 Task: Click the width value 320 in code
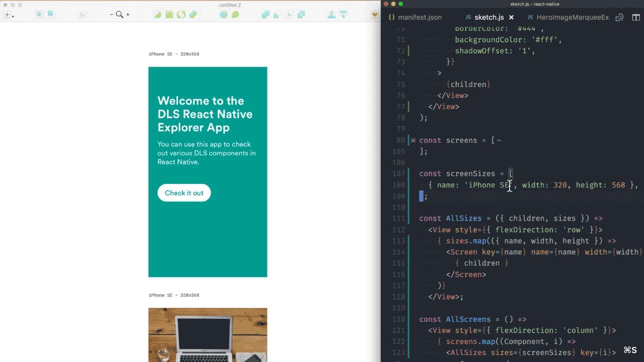coord(560,185)
